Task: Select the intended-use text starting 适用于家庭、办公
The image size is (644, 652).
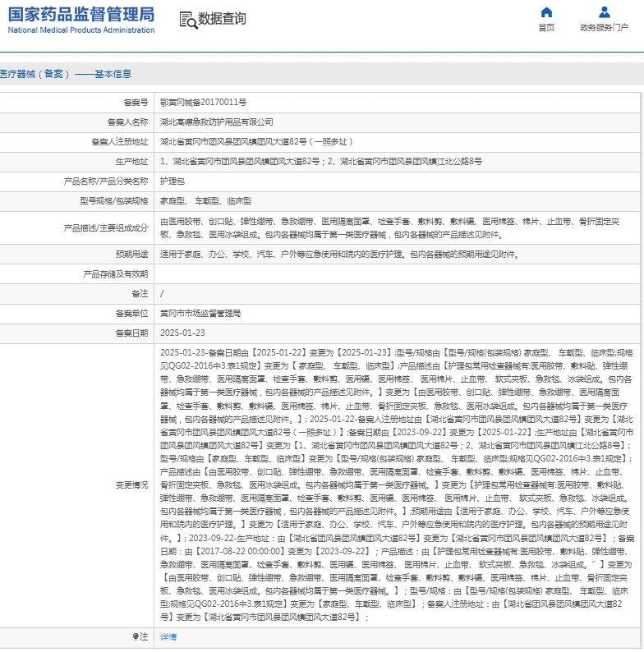Action: pyautogui.click(x=341, y=254)
